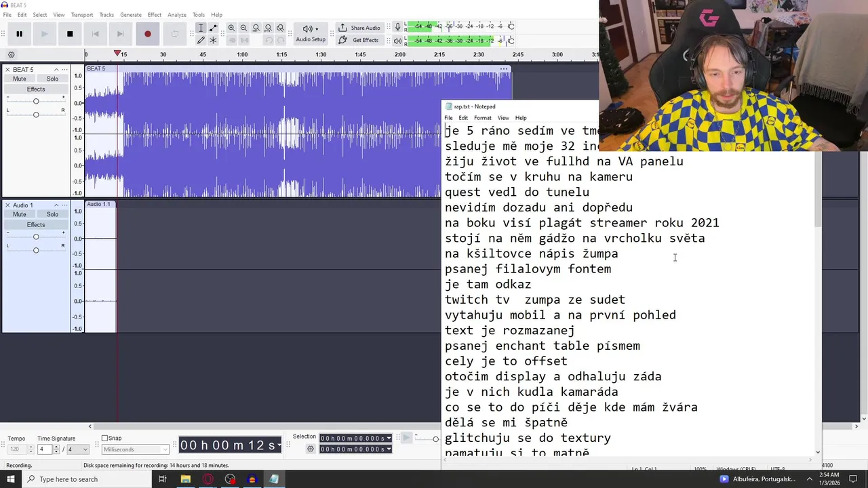868x488 pixels.
Task: Enable the Snap checkbox
Action: [105, 439]
